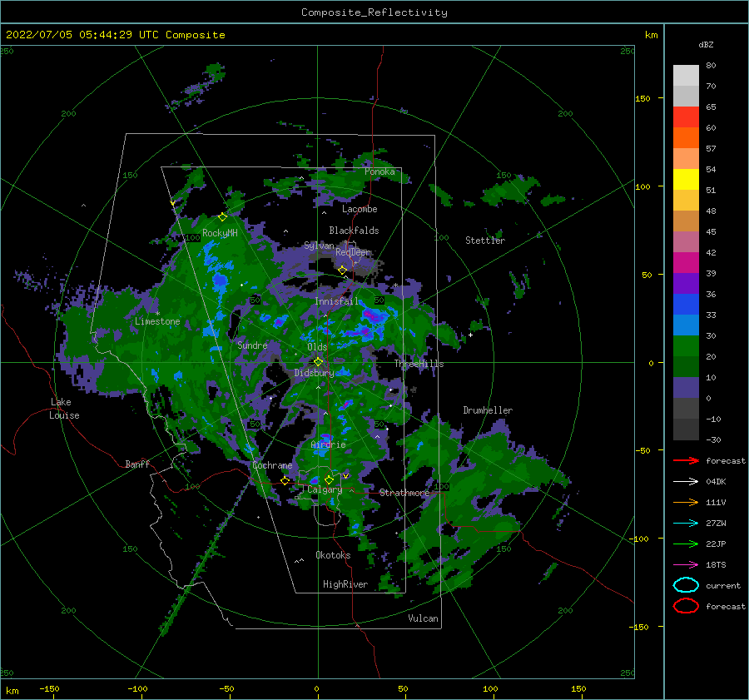Select the dark gray swatch between -10 and -30 dBZ
749x700 pixels.
coord(686,429)
